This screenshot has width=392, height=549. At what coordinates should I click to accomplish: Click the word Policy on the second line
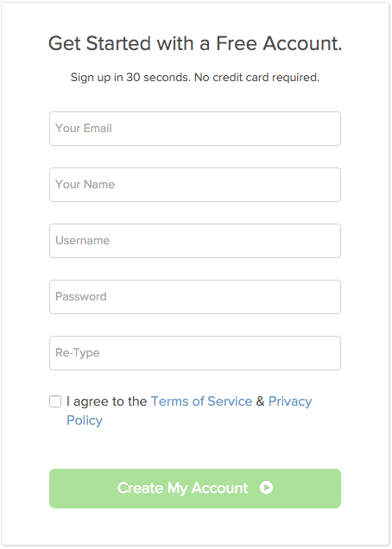(85, 420)
